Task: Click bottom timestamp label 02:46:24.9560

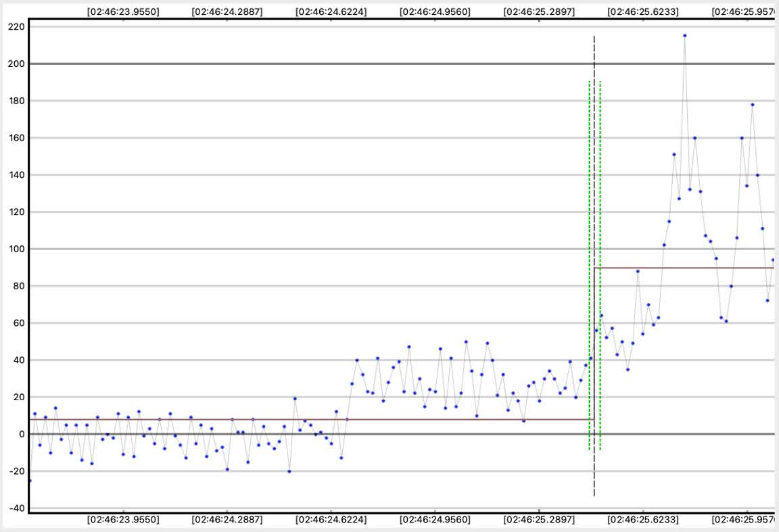Action: (x=435, y=520)
